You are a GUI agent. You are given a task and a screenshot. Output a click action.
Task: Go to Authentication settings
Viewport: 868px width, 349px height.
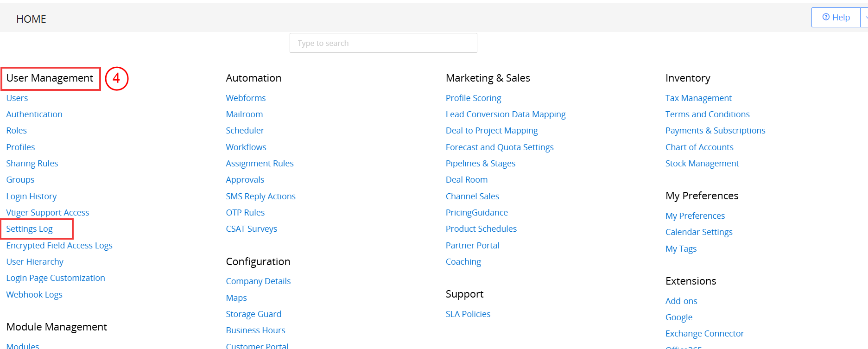coord(34,114)
